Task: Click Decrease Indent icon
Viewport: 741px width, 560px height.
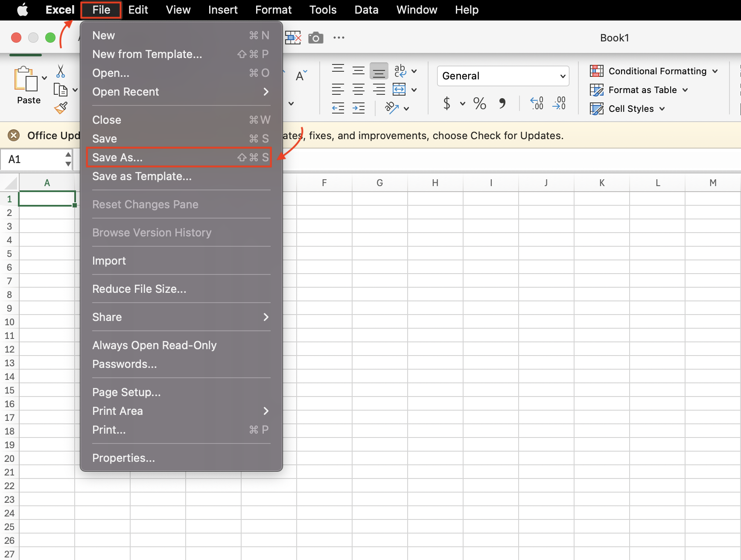Action: tap(338, 108)
